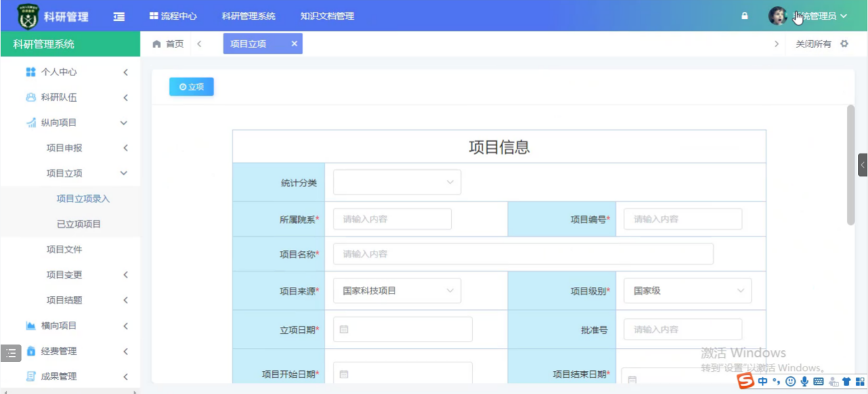
Task: Click the floating list menu button
Action: tap(11, 353)
